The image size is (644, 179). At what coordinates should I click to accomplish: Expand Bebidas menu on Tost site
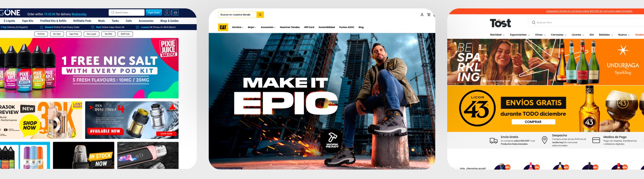point(606,35)
